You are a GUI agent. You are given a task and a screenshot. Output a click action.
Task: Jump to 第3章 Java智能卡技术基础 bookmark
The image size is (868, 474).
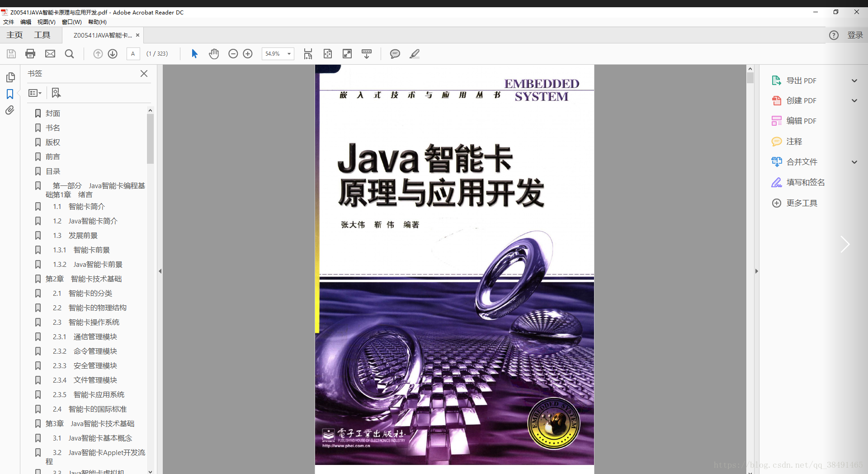pyautogui.click(x=90, y=424)
